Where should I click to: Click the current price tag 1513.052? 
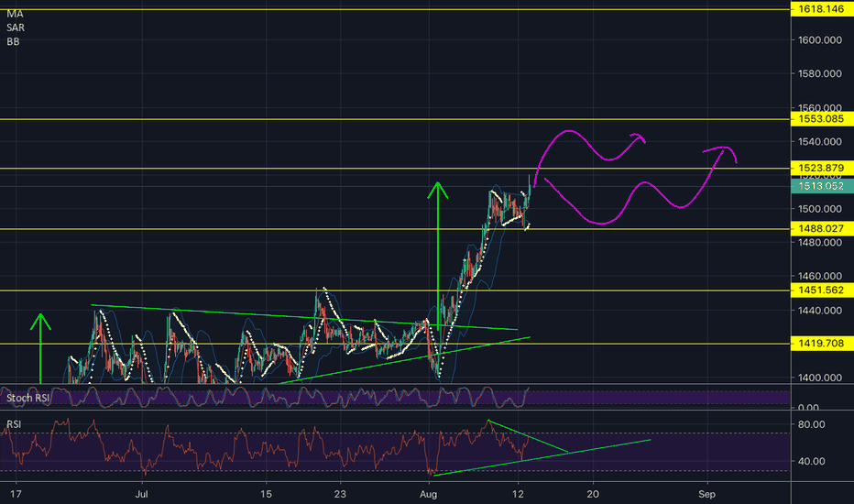pyautogui.click(x=821, y=186)
